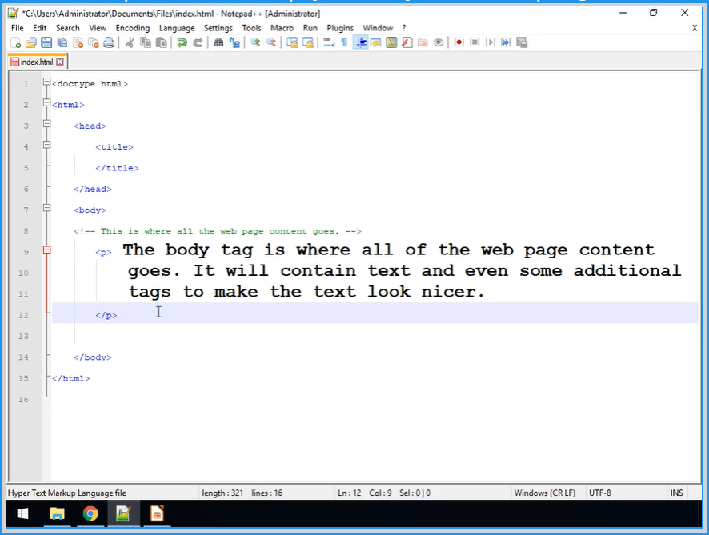The width and height of the screenshot is (709, 535).
Task: Open the View menu
Action: pos(98,28)
